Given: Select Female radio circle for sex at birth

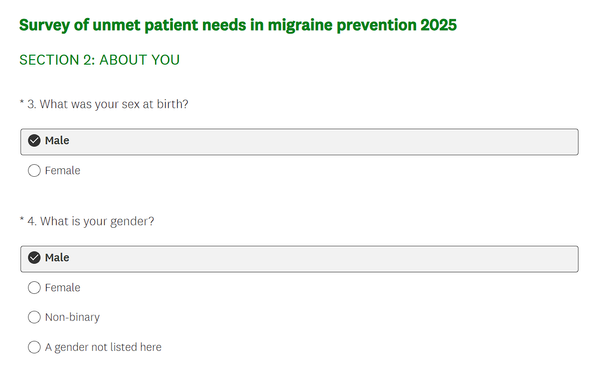Looking at the screenshot, I should click(34, 170).
